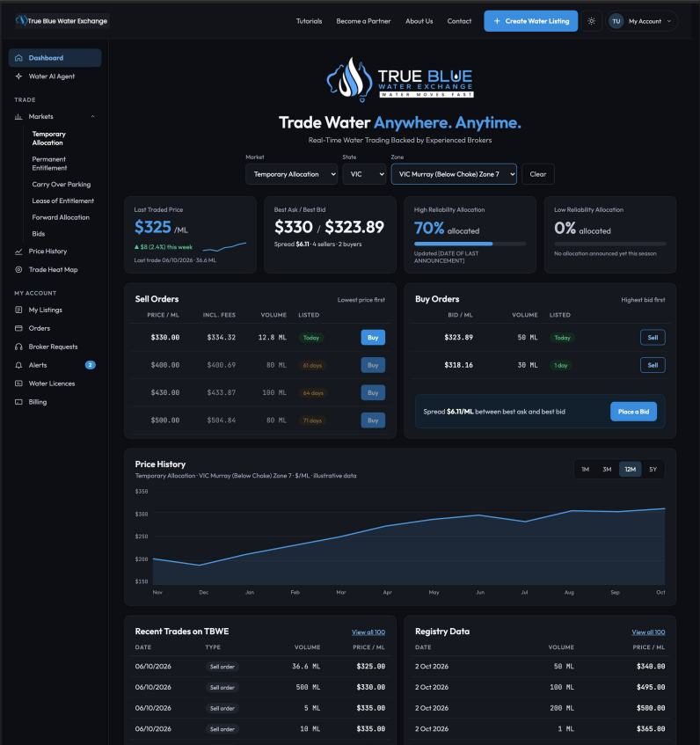Click the Orders card icon
This screenshot has width=700, height=745.
point(18,328)
